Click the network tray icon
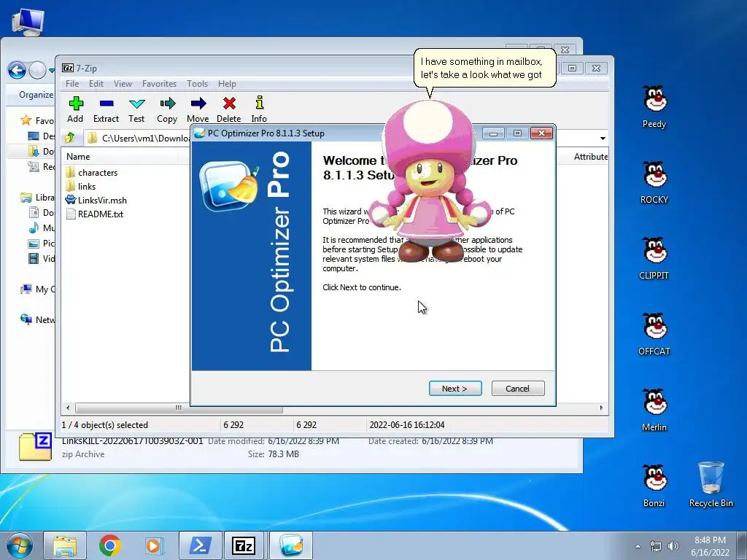Screen dimensions: 747x560 [656, 545]
